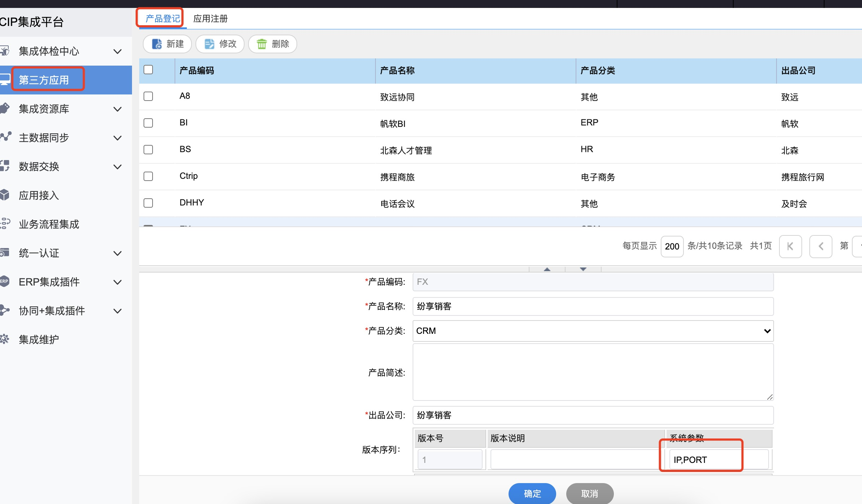This screenshot has height=504, width=862.
Task: Check the BS product row
Action: coord(148,150)
